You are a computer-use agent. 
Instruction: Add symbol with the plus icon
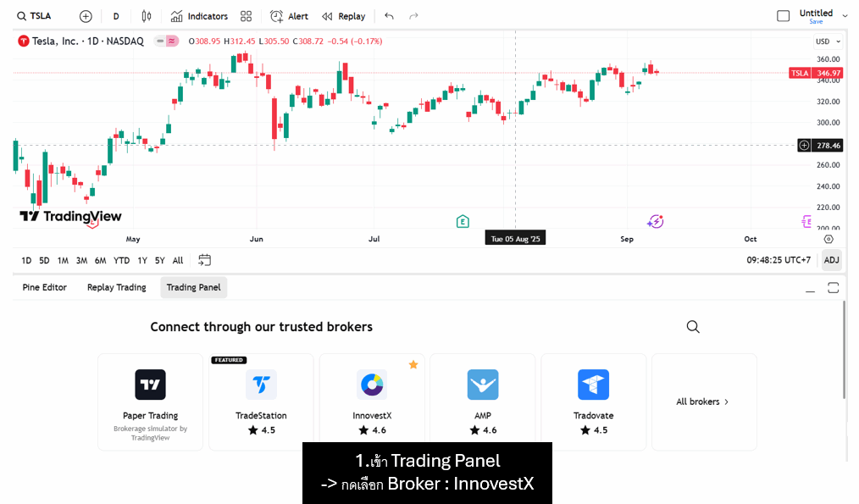(x=86, y=16)
